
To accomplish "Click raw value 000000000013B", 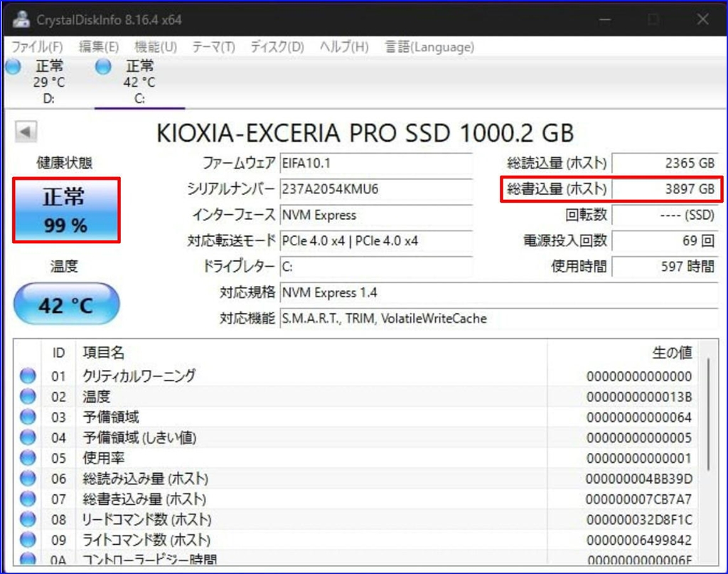I will [x=639, y=397].
